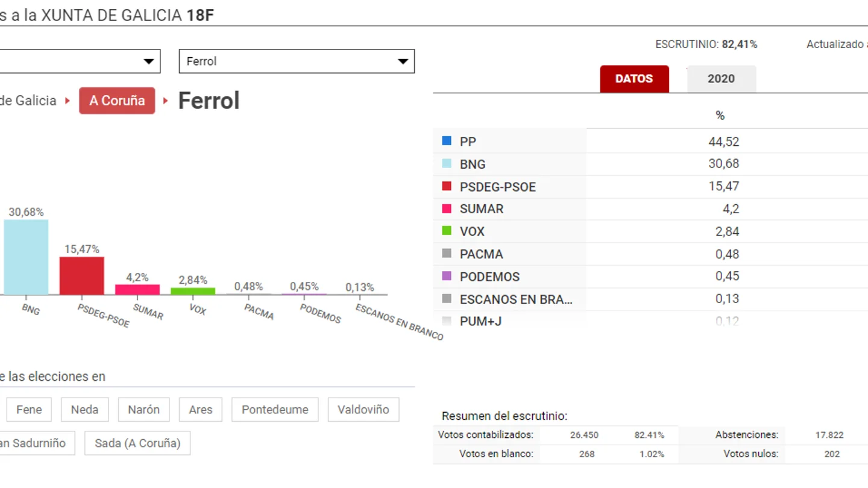
Task: Click the 15,47 value in table
Action: click(x=724, y=187)
